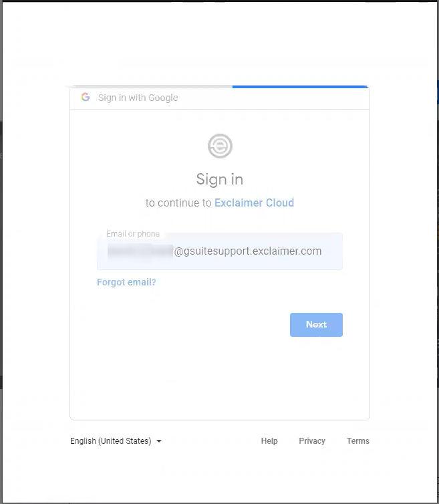
Task: Focus the Email or phone input field
Action: [x=219, y=252]
